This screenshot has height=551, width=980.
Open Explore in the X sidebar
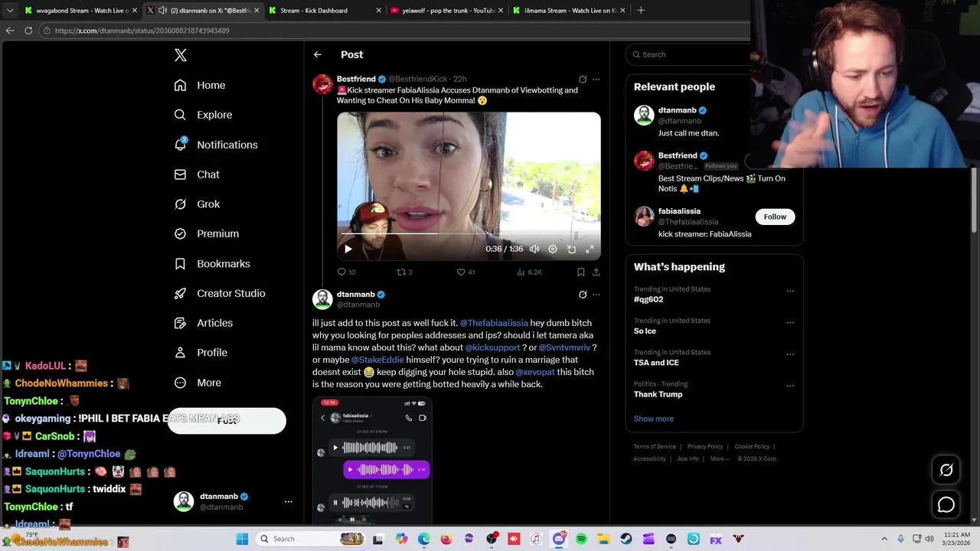[x=203, y=115]
